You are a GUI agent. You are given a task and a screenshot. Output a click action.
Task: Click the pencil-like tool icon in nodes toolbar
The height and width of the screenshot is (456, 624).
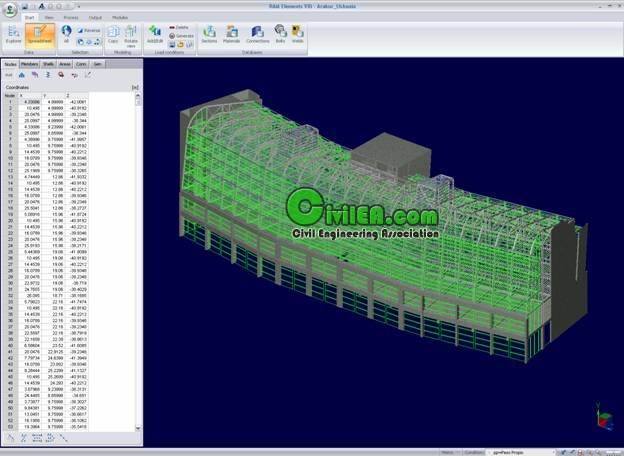pyautogui.click(x=88, y=75)
